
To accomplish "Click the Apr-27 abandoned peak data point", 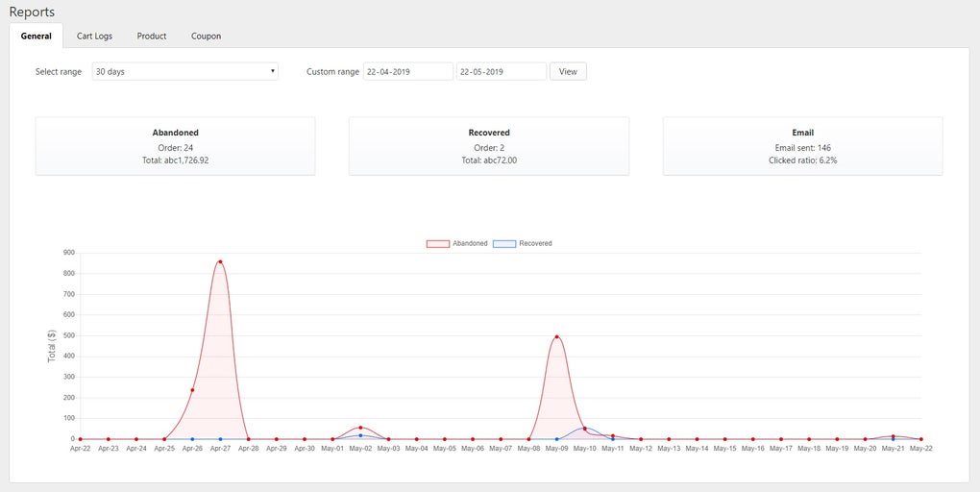I will tap(220, 261).
